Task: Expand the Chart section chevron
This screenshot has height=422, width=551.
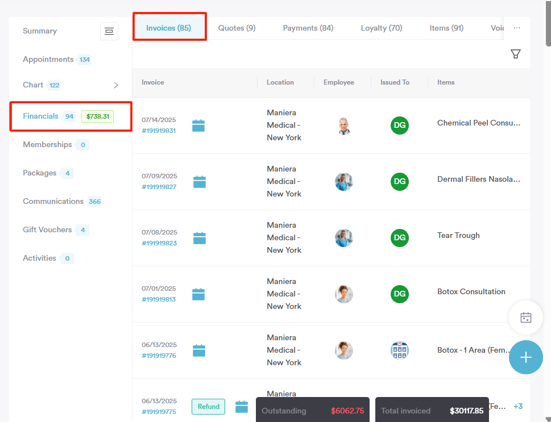Action: pyautogui.click(x=116, y=85)
